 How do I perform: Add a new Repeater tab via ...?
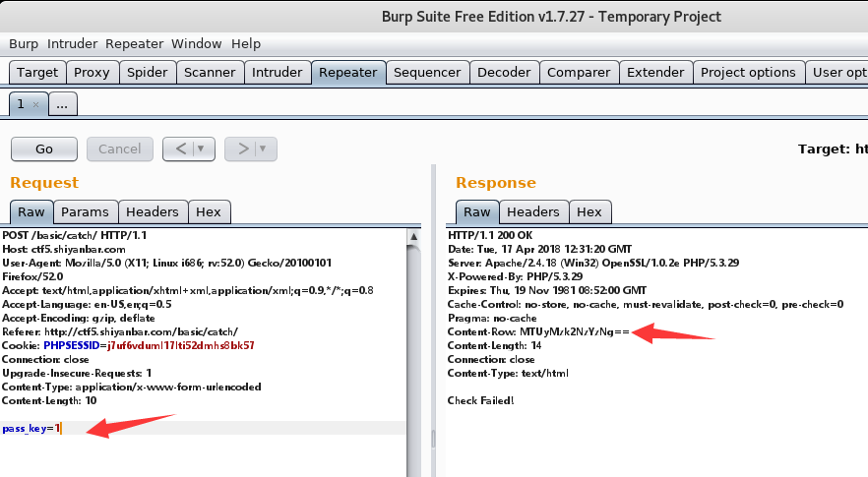point(63,104)
